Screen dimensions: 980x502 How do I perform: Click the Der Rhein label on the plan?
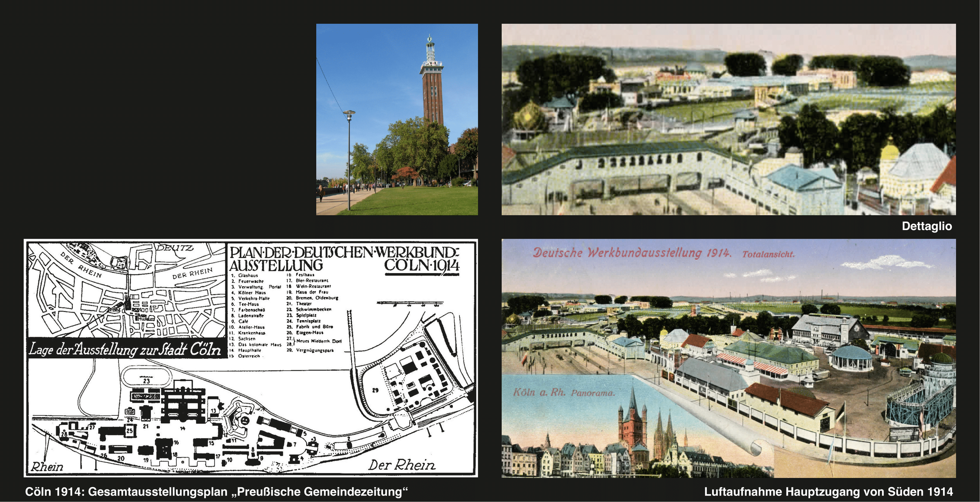pos(401,465)
